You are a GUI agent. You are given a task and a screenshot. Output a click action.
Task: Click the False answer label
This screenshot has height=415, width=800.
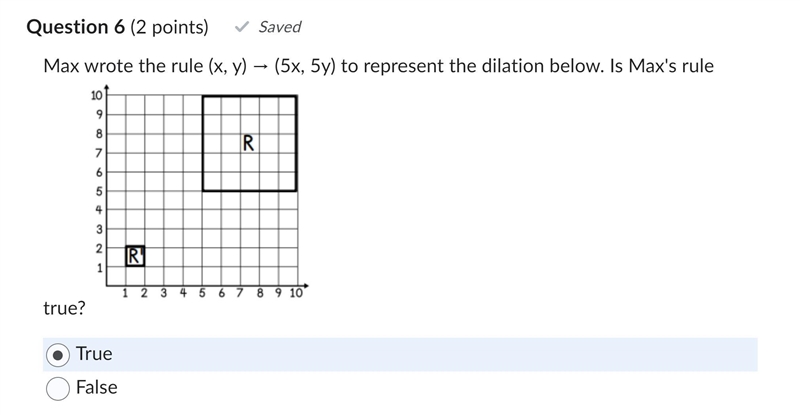click(96, 387)
